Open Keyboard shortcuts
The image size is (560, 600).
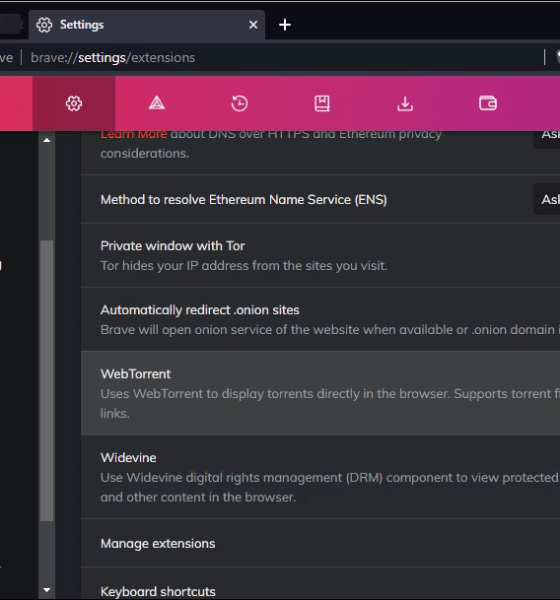tap(320, 584)
